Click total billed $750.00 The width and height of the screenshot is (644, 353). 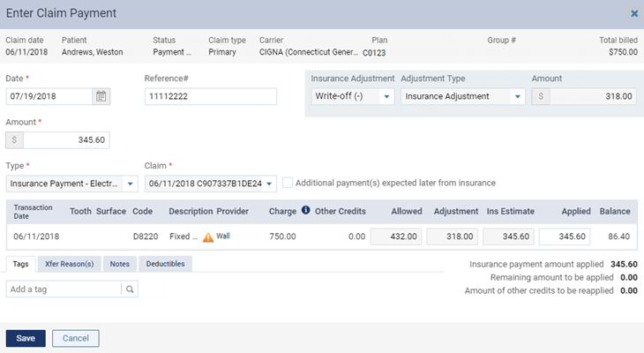(x=623, y=52)
